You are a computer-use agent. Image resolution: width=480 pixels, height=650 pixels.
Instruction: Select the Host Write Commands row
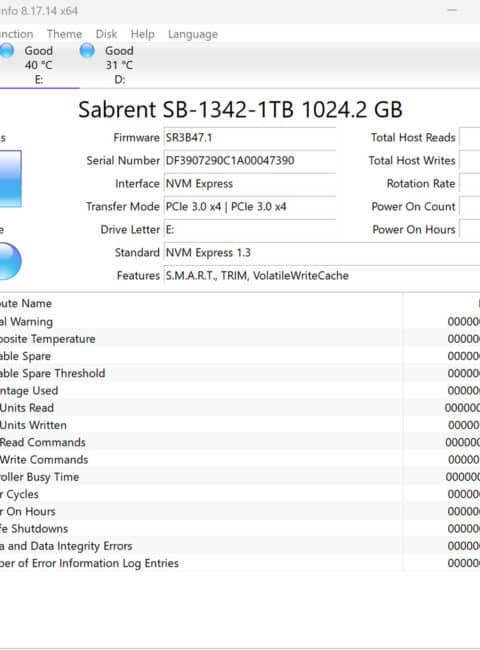[240, 460]
